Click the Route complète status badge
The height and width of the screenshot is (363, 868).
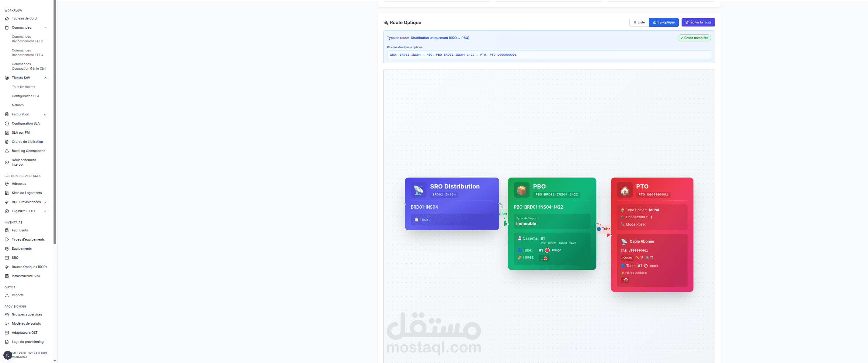[694, 38]
